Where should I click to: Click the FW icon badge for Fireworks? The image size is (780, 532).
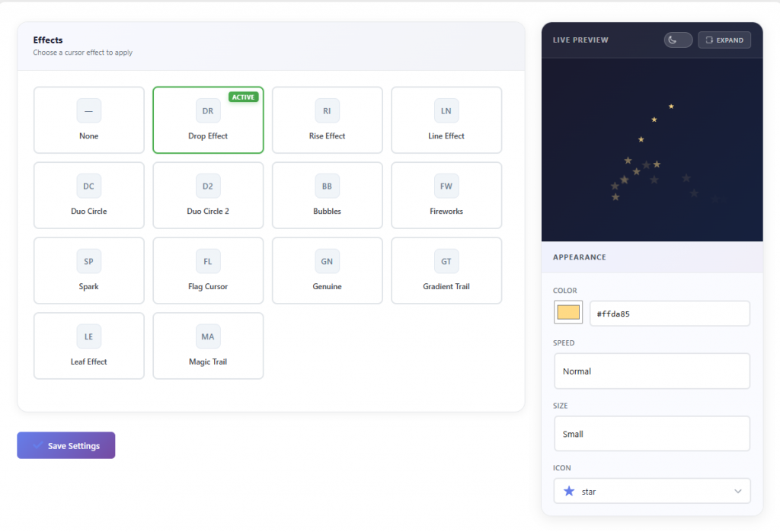[446, 186]
